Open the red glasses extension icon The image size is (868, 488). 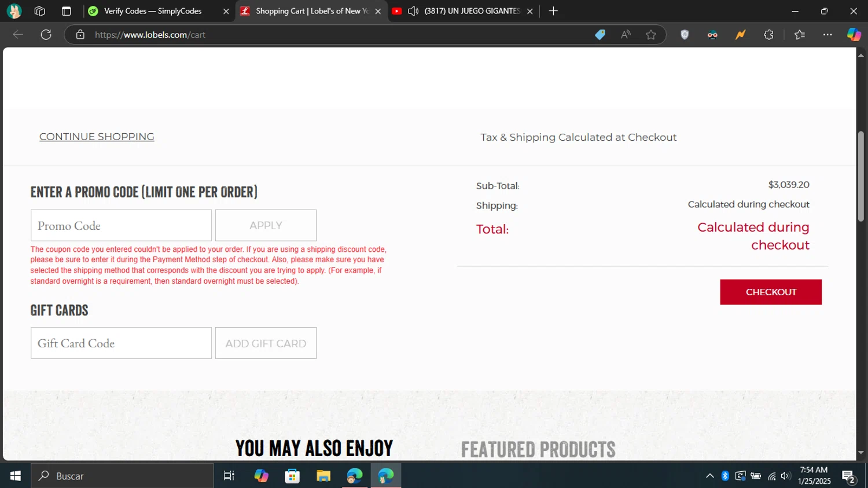pos(712,35)
